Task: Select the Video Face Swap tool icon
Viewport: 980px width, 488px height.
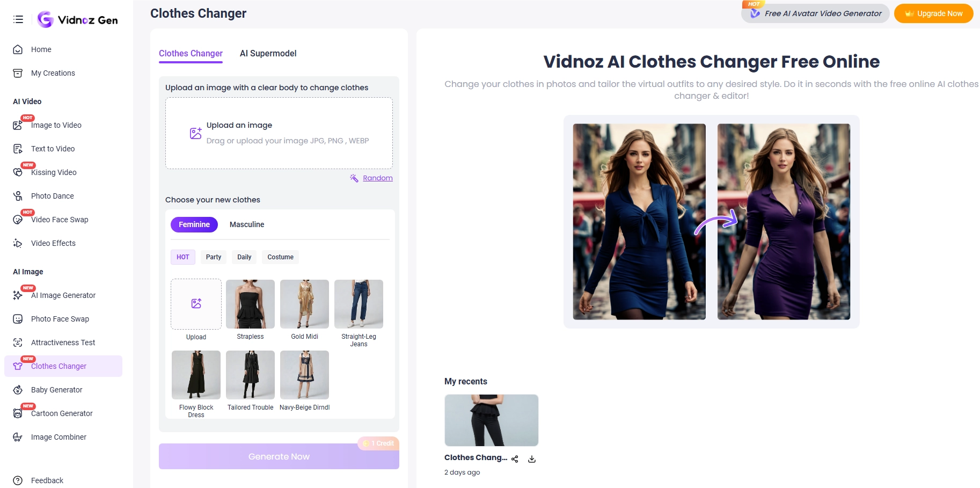Action: (x=18, y=220)
